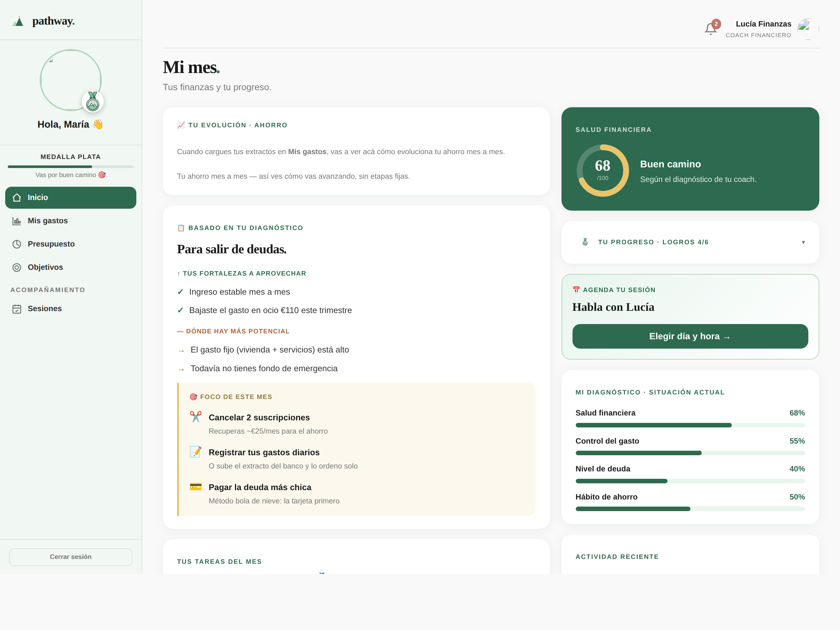Click 'Actividad reciente' header
840x630 pixels.
pyautogui.click(x=617, y=557)
